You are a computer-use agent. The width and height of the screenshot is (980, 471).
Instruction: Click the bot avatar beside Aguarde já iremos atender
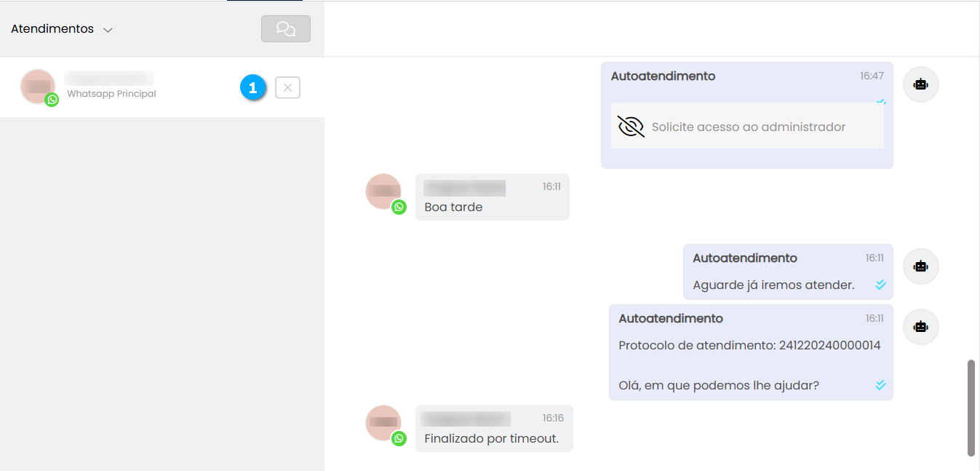[x=921, y=266]
